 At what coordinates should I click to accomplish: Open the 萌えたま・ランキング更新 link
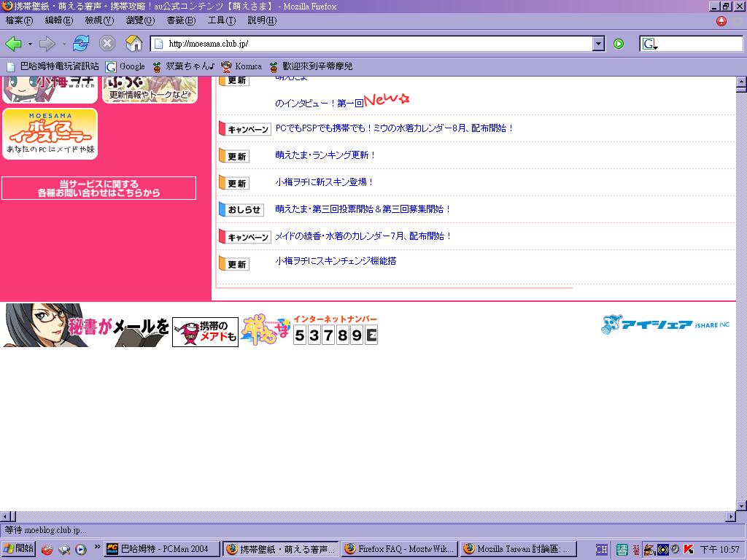click(325, 155)
